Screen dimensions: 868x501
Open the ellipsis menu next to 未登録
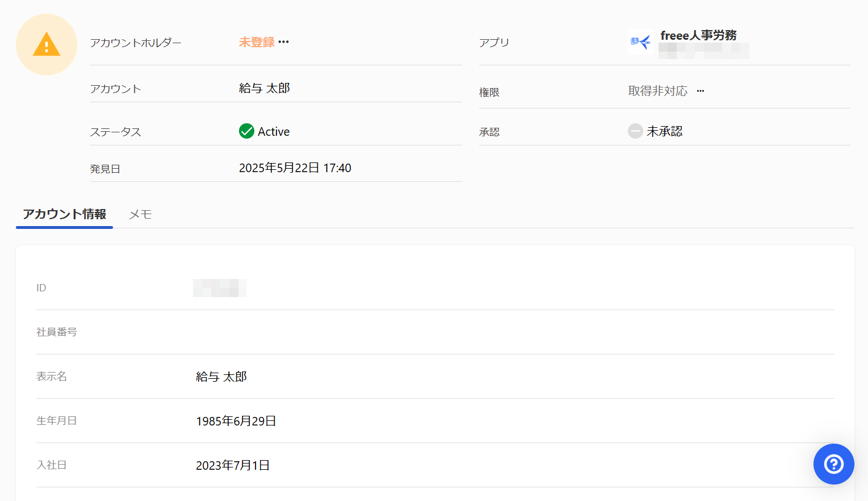284,42
